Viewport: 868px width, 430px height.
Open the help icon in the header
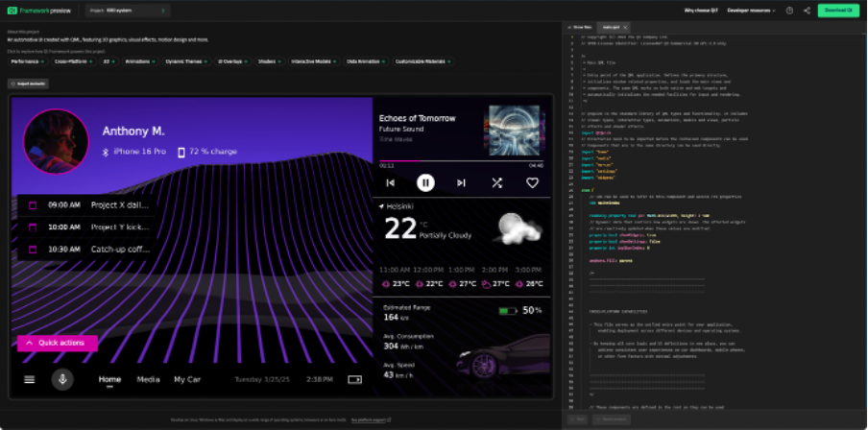click(x=789, y=11)
